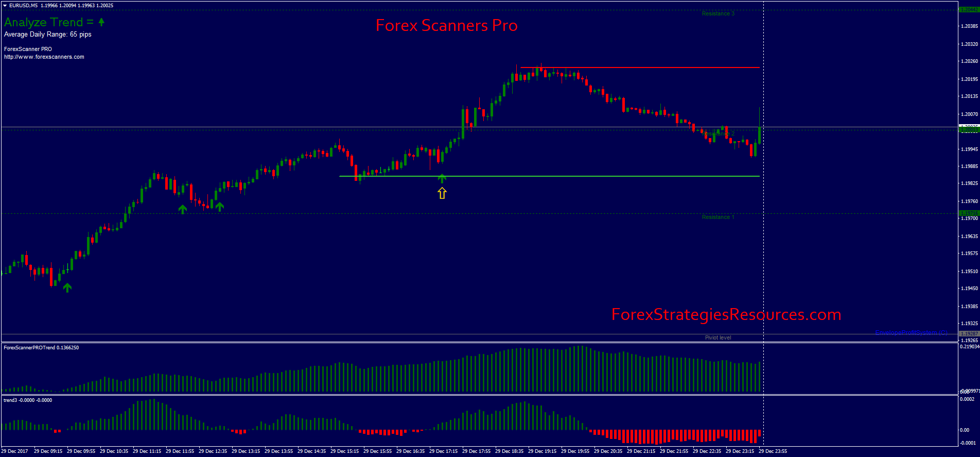This screenshot has height=457, width=980.
Task: Select green buy arrow below 29 Dec 11:55 candles
Action: 183,209
